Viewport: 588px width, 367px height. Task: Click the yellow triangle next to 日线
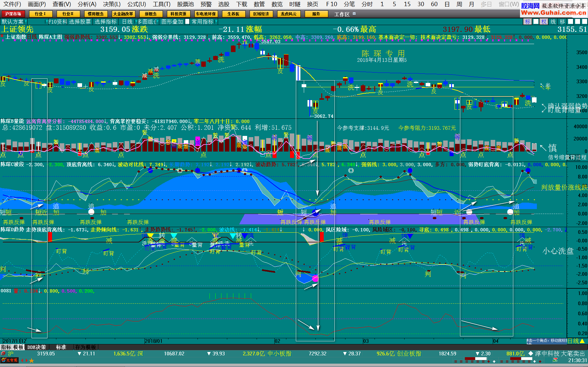(582, 341)
